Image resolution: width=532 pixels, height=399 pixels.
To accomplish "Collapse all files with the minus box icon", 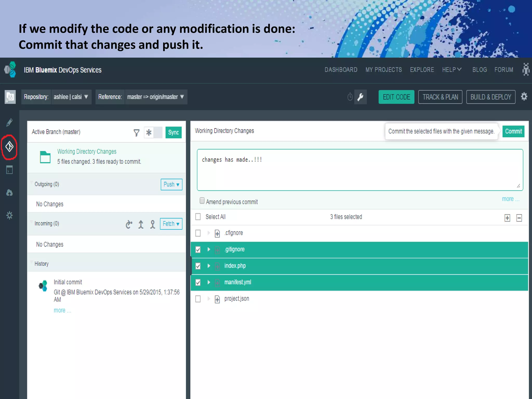I will pyautogui.click(x=519, y=218).
